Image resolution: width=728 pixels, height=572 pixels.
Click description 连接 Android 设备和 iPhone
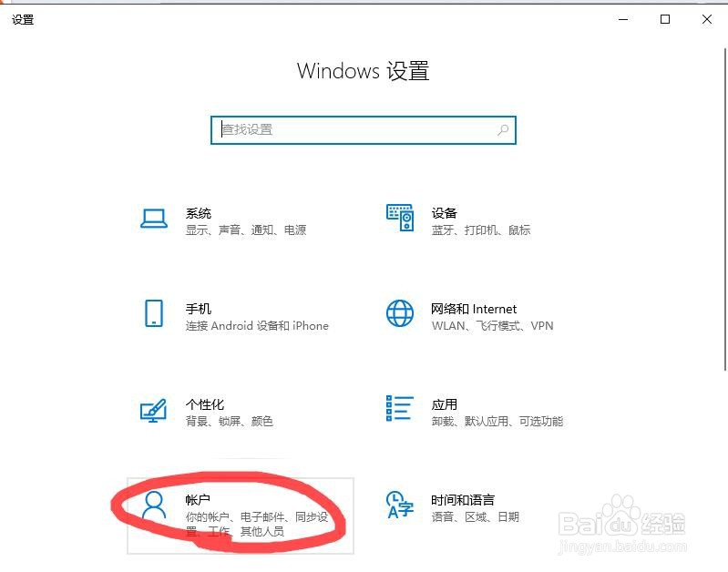point(257,326)
